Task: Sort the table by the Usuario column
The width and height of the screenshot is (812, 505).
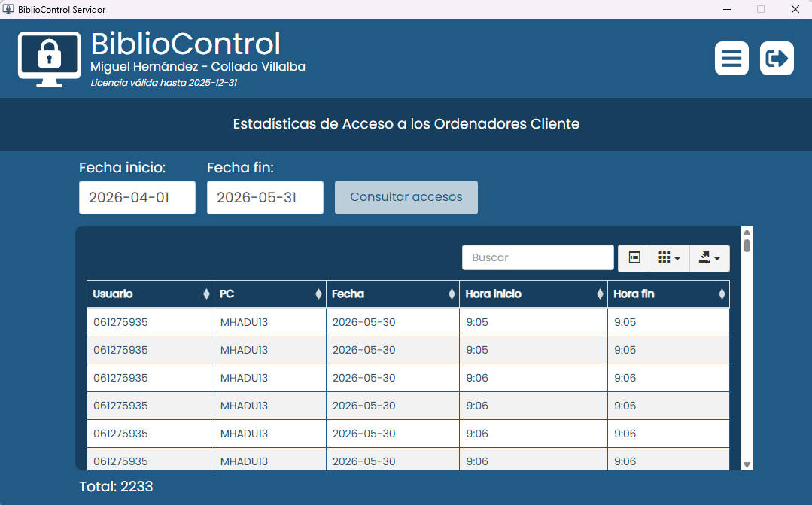Action: point(151,294)
